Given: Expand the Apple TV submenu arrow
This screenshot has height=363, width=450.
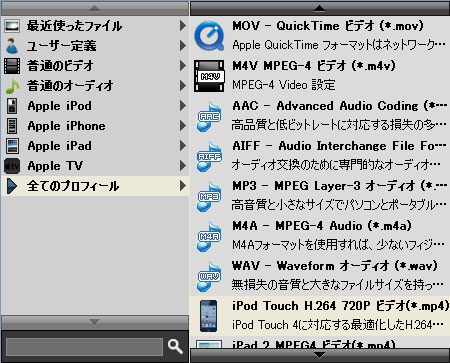Looking at the screenshot, I should (182, 166).
